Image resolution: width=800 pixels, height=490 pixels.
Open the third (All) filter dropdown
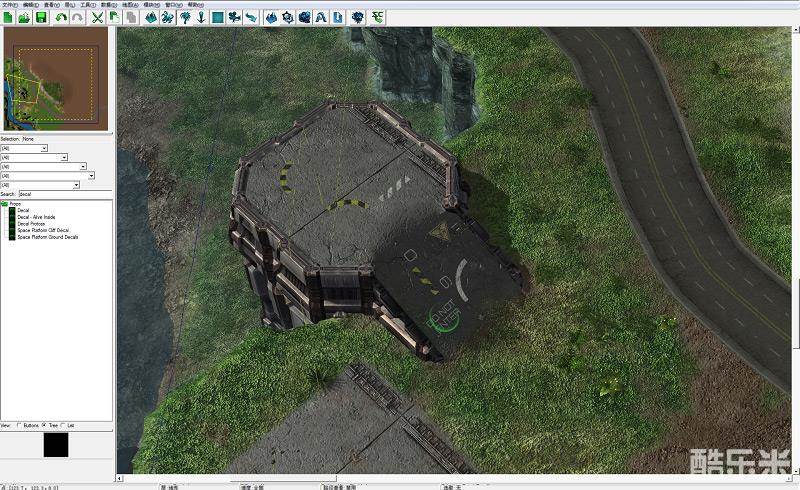coord(83,166)
